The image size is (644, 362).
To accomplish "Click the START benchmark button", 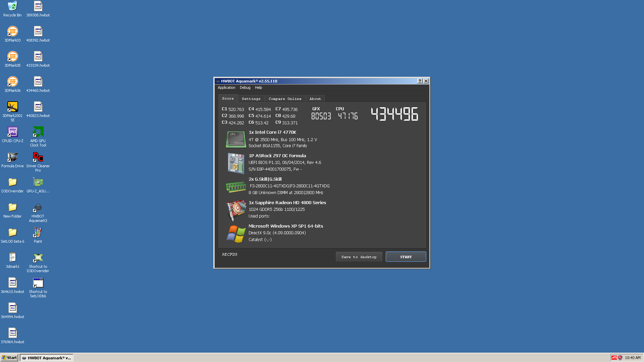I will point(406,257).
